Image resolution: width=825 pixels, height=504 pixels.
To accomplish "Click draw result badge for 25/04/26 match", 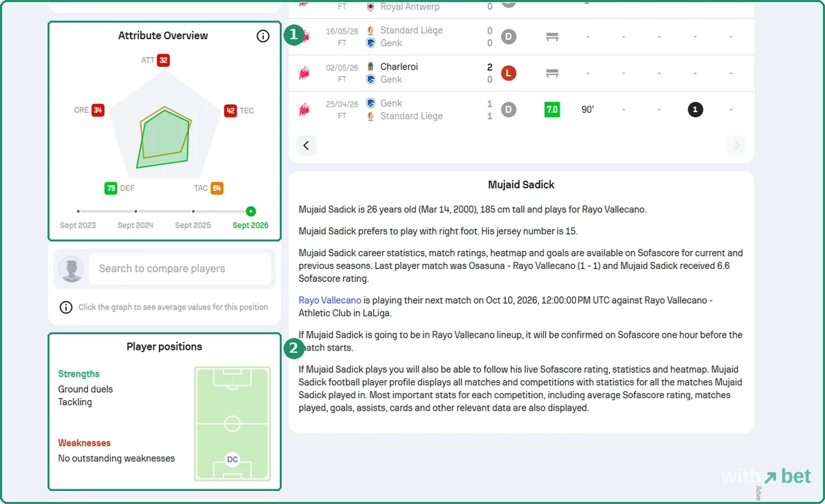I will click(508, 109).
